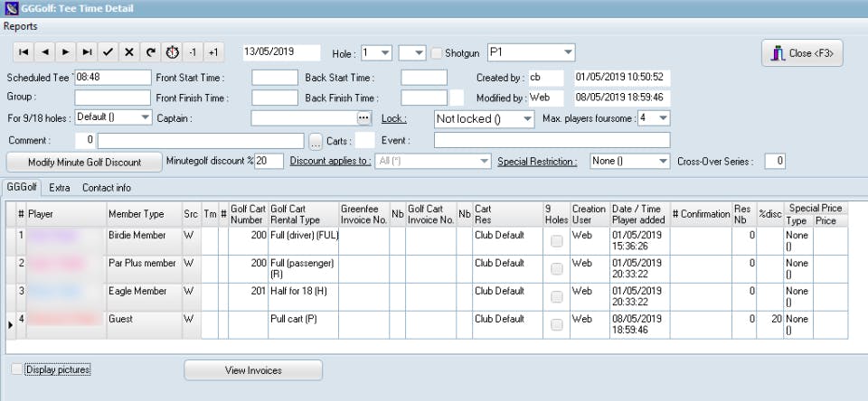The height and width of the screenshot is (401, 868).
Task: Enable Display pictures checkbox
Action: pyautogui.click(x=17, y=368)
